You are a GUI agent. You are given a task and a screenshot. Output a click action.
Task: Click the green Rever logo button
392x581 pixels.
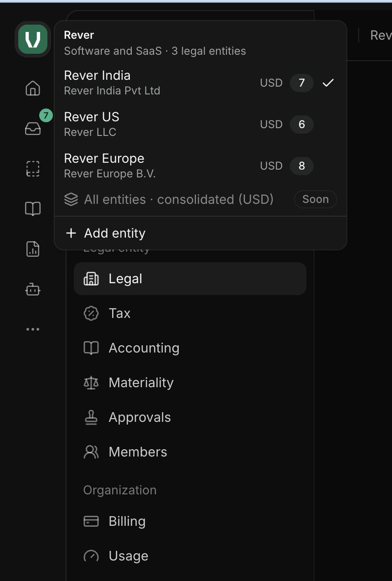click(33, 39)
